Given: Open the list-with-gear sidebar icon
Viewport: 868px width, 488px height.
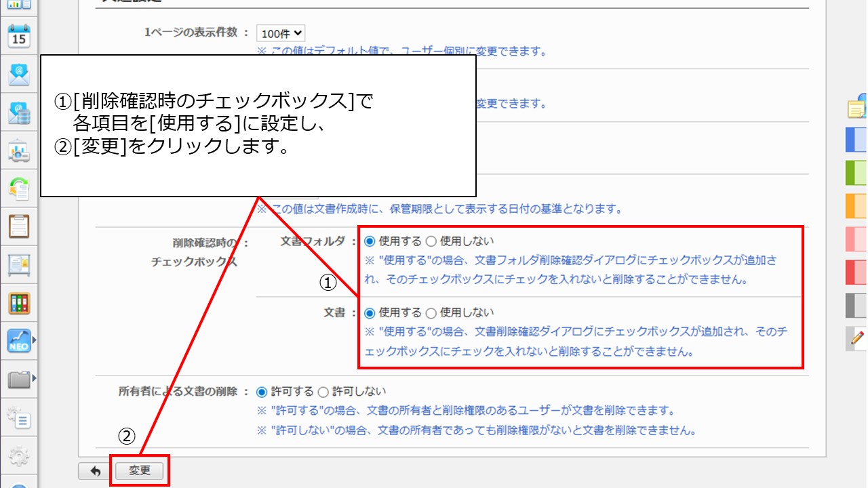Looking at the screenshot, I should click(x=19, y=418).
